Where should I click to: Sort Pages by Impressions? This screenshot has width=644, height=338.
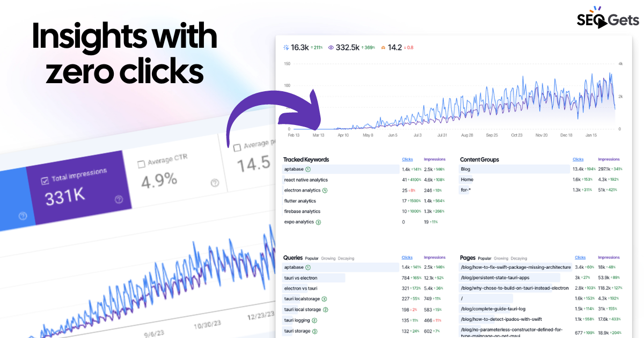(609, 258)
